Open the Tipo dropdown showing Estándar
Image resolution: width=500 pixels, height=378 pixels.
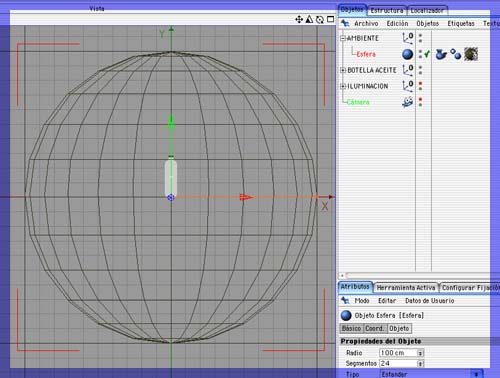click(431, 374)
